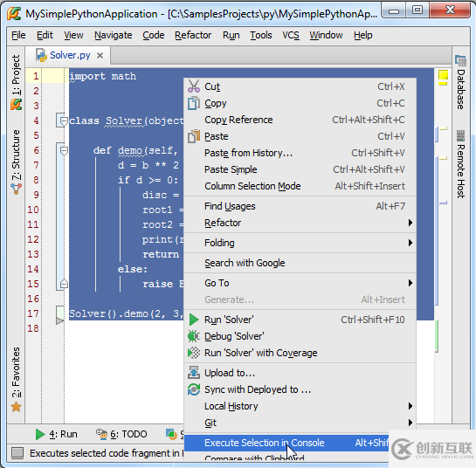Viewport: 476px width, 468px height.
Task: Collapse the class Solver fold marker
Action: tap(64, 120)
